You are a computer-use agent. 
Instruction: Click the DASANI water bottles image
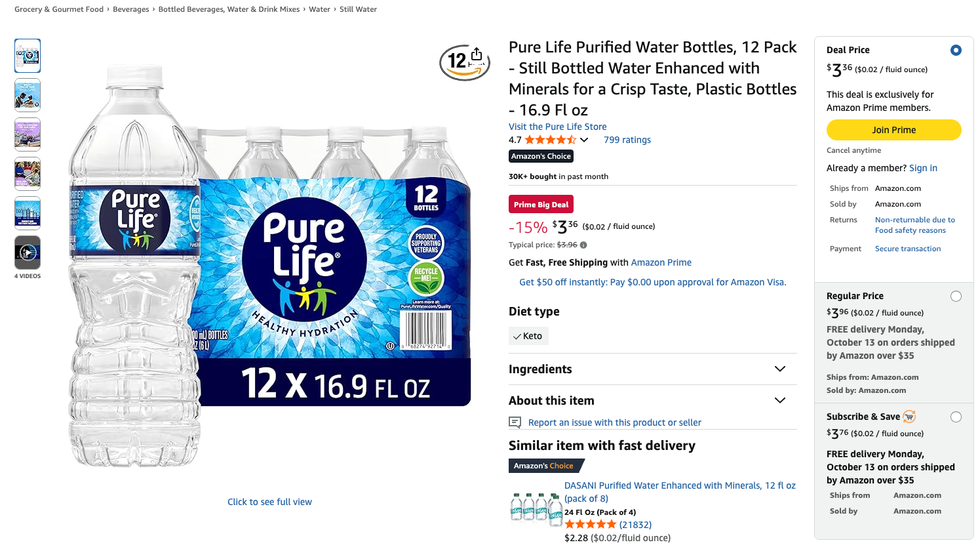point(536,508)
